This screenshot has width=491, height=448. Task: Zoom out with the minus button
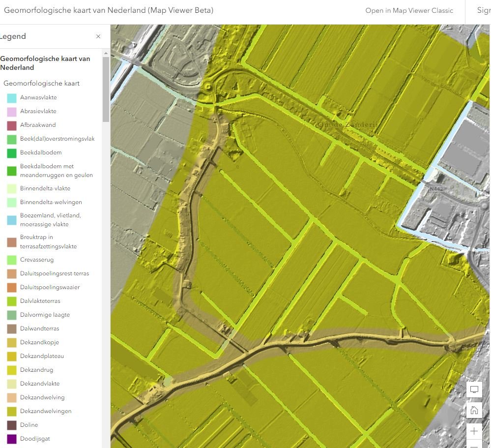(x=474, y=446)
